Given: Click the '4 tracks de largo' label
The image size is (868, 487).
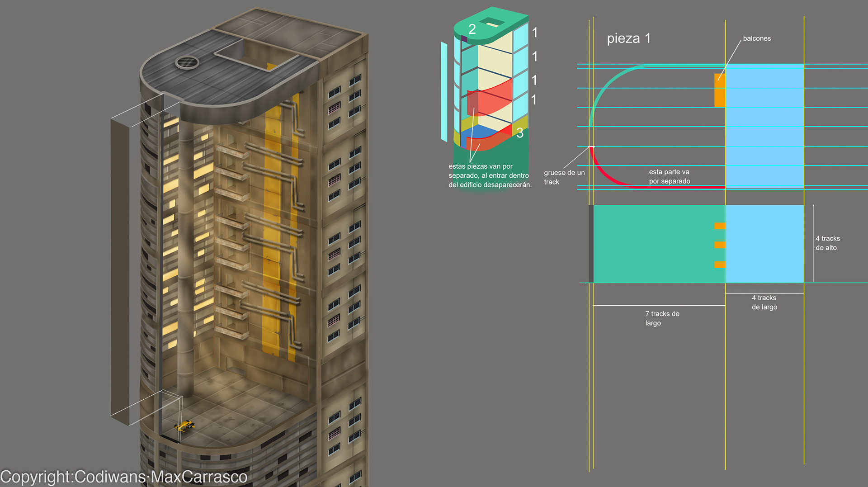Looking at the screenshot, I should point(764,302).
